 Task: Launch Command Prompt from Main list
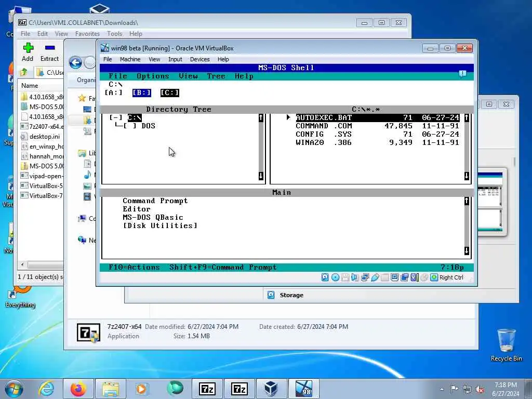point(155,201)
